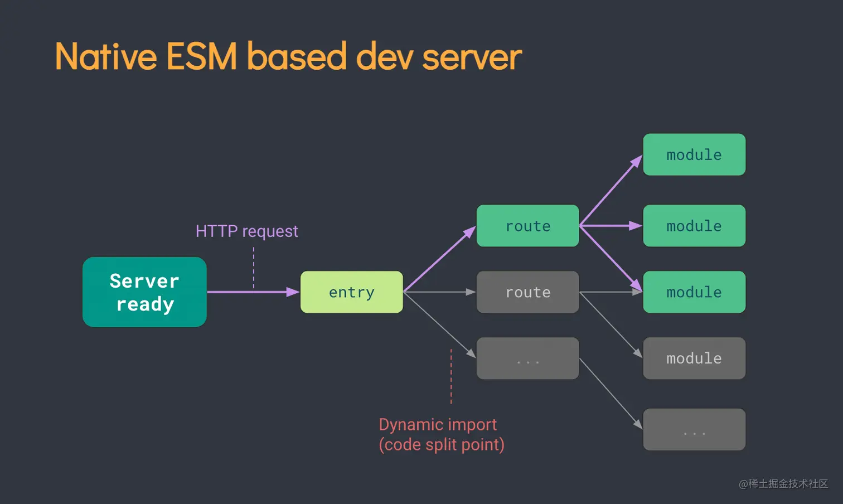Image resolution: width=843 pixels, height=504 pixels.
Task: Click the 'Native ESM based dev server' title
Action: [x=288, y=57]
